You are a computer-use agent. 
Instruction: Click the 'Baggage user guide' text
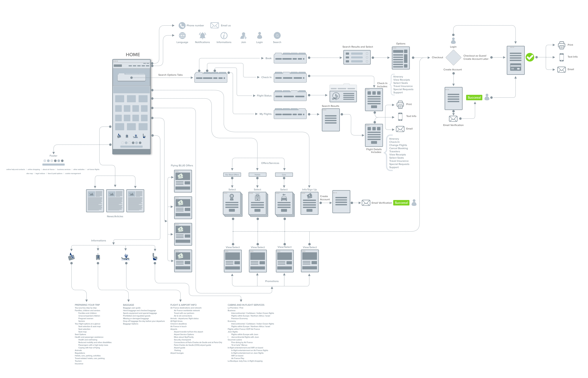pos(131,308)
